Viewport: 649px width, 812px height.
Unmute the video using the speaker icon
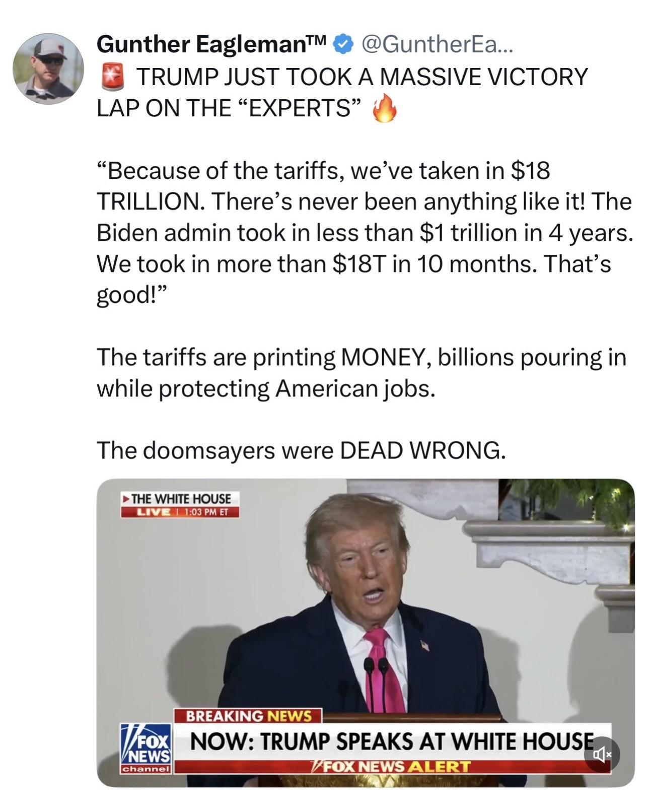pos(602,754)
